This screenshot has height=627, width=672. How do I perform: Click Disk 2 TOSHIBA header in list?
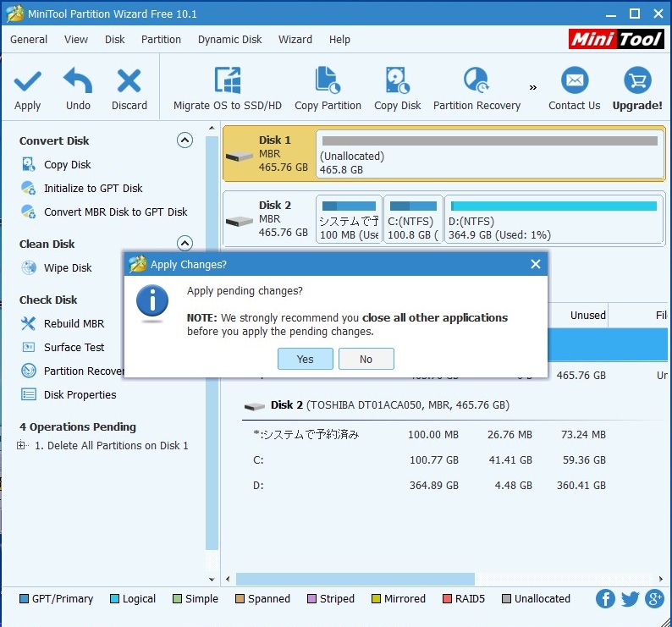[x=377, y=405]
